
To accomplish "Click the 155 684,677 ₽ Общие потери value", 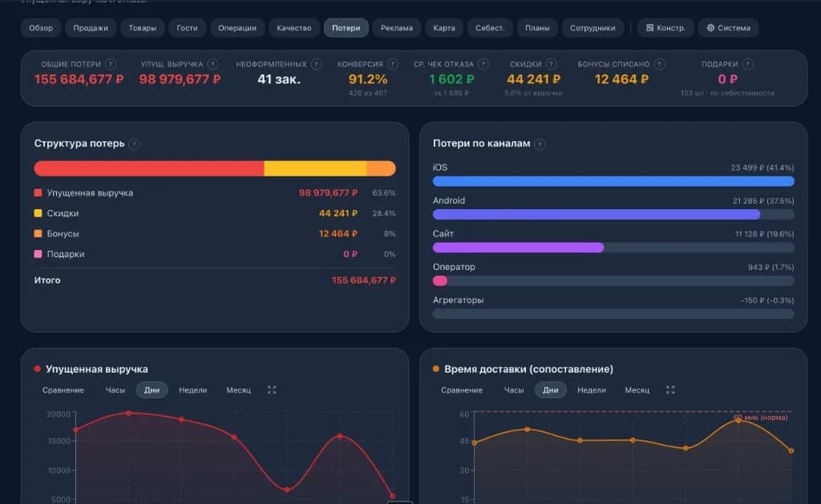I will [79, 79].
